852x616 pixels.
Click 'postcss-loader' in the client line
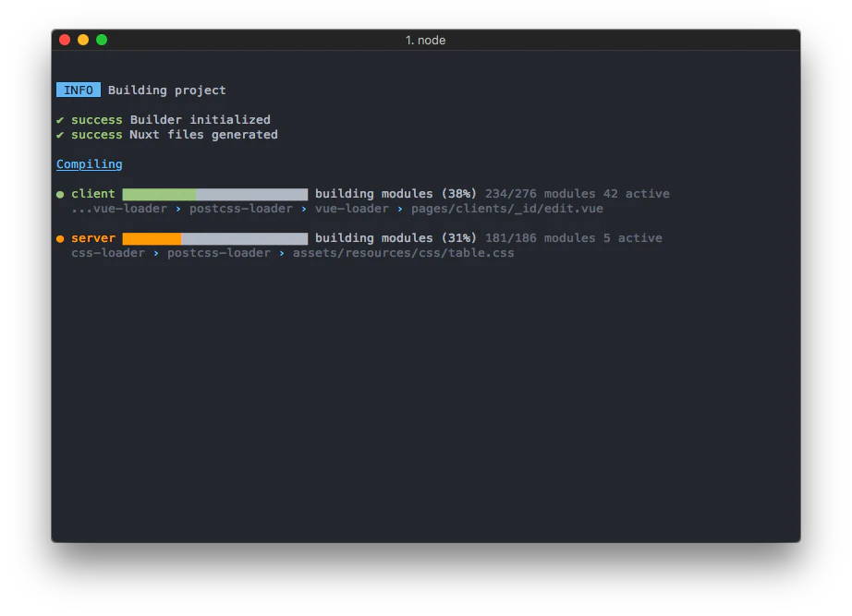(x=240, y=209)
